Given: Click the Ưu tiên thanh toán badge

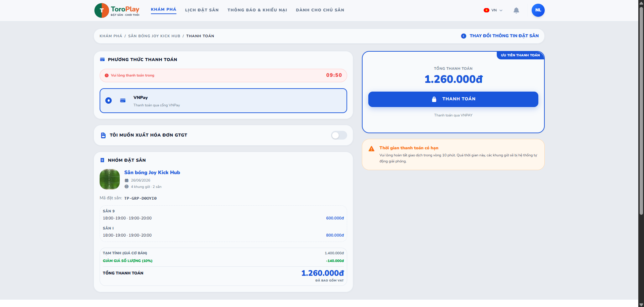Looking at the screenshot, I should [x=520, y=55].
